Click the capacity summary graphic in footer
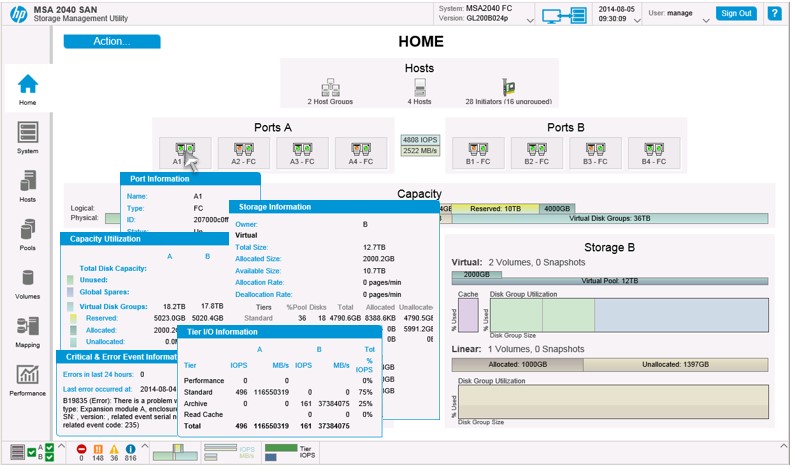Viewport: 793px width, 467px height. pos(175,452)
